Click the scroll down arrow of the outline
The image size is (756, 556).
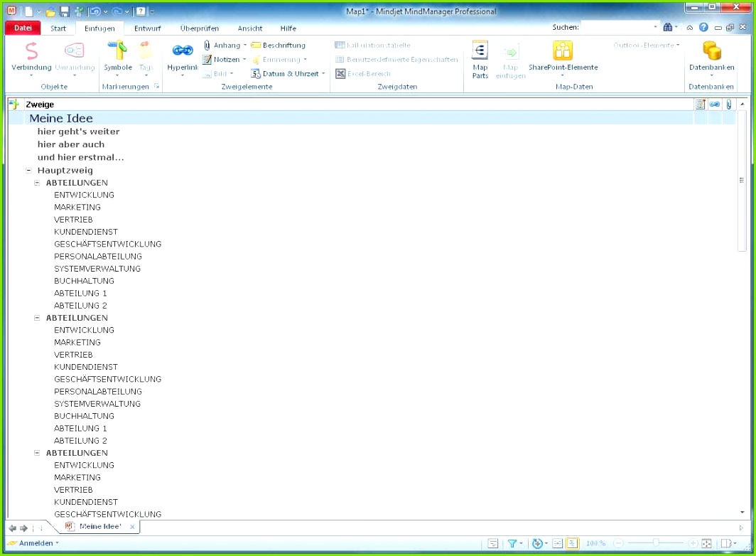(x=742, y=512)
